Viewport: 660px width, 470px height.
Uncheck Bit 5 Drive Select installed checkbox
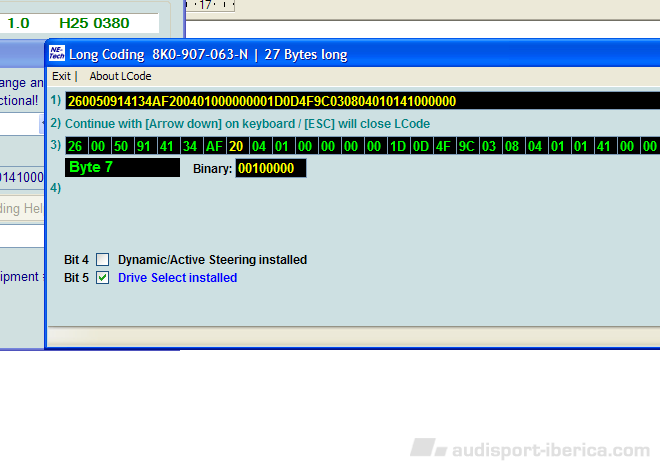click(x=102, y=278)
